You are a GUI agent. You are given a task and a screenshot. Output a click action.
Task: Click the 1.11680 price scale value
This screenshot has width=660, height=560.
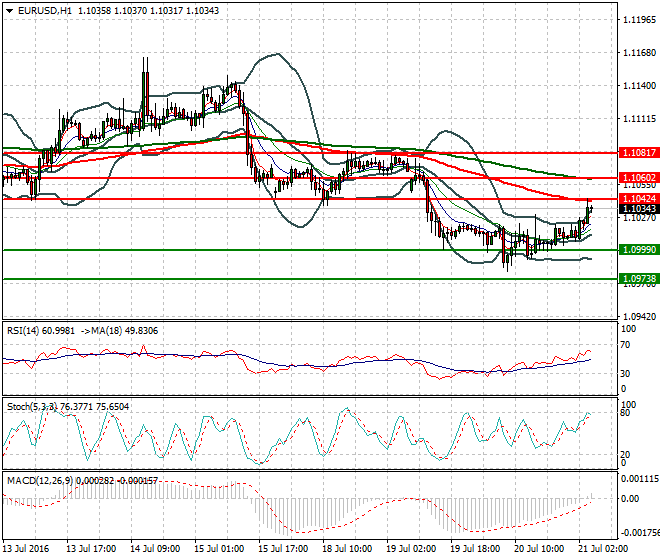pyautogui.click(x=639, y=53)
